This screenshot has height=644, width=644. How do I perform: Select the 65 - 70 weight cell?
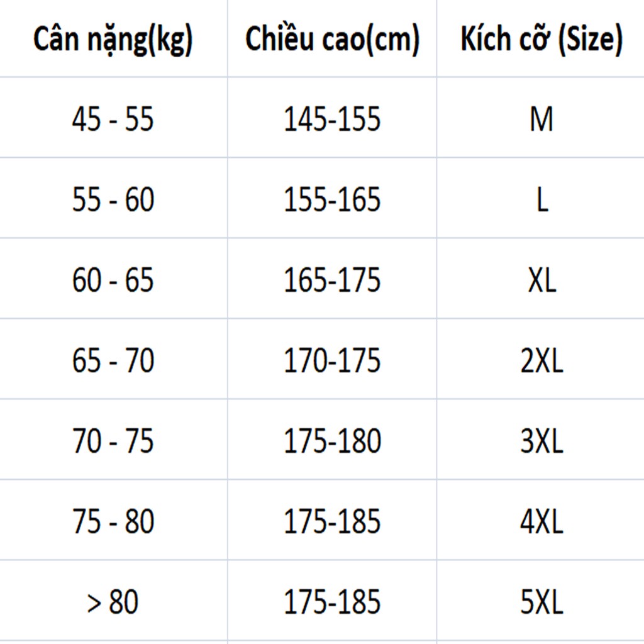point(113,360)
